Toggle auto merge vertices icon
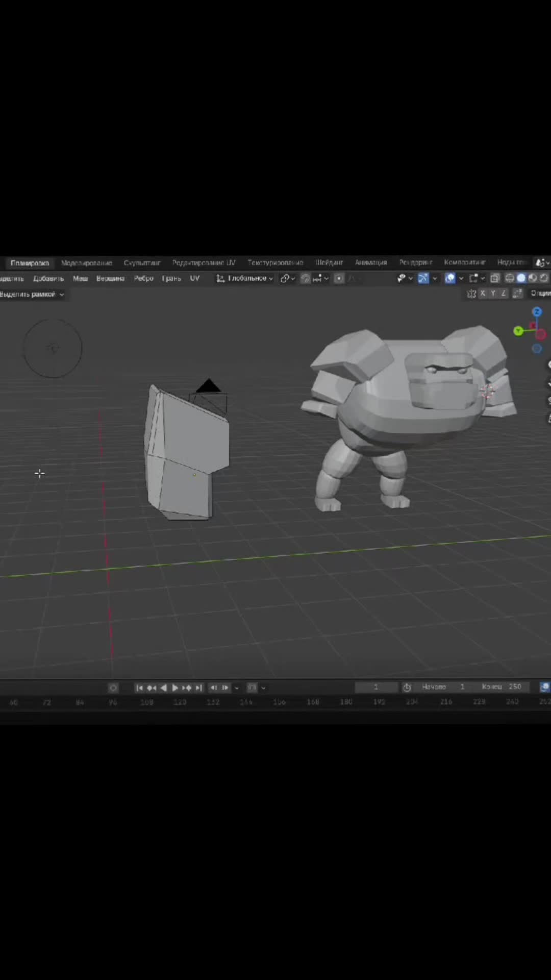This screenshot has width=551, height=980. 517,293
